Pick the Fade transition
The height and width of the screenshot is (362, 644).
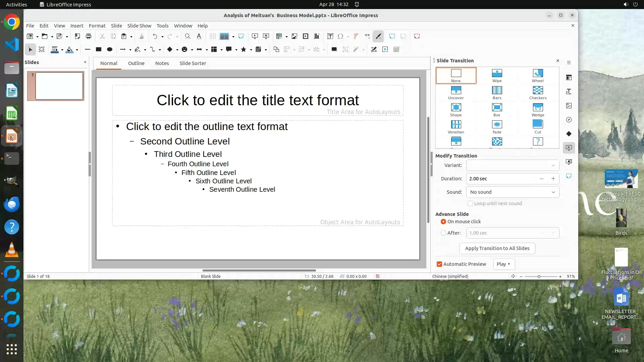tap(497, 127)
